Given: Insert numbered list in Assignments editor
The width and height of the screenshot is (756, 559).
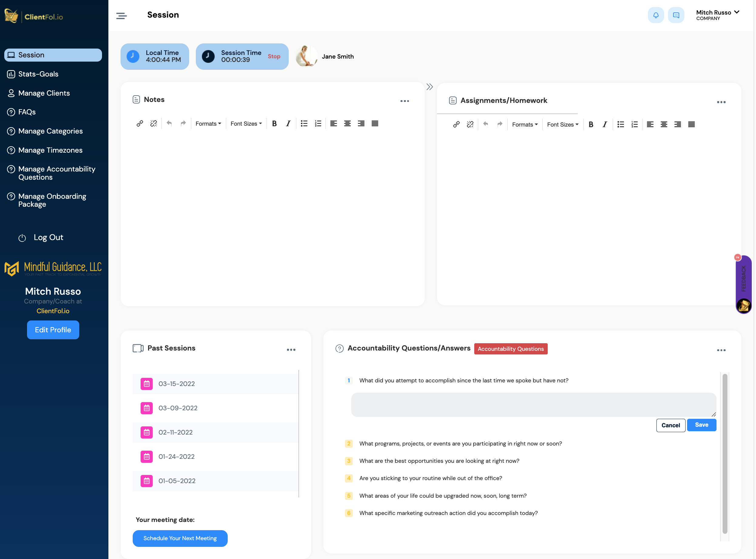Looking at the screenshot, I should tap(634, 124).
